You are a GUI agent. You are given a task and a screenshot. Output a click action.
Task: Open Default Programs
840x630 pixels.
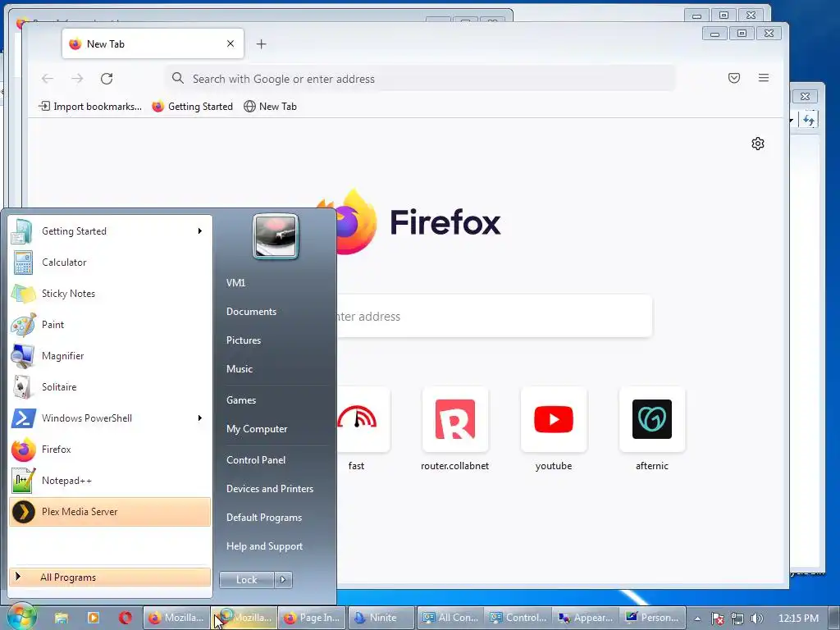pos(264,518)
